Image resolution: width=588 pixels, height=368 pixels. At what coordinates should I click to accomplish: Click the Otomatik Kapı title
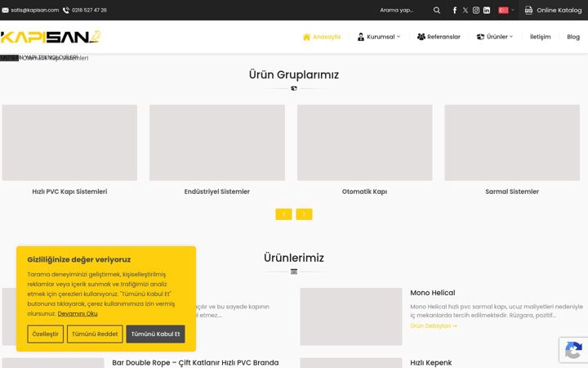(364, 191)
